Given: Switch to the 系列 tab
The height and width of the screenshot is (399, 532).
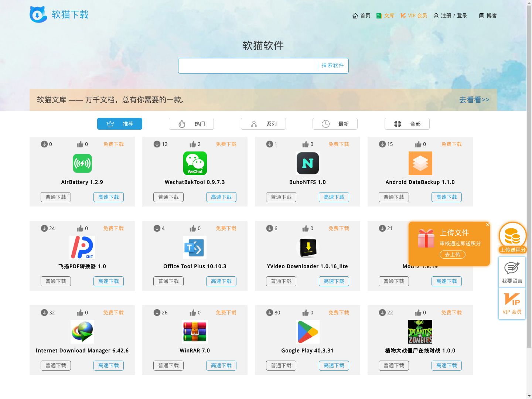Looking at the screenshot, I should 263,124.
